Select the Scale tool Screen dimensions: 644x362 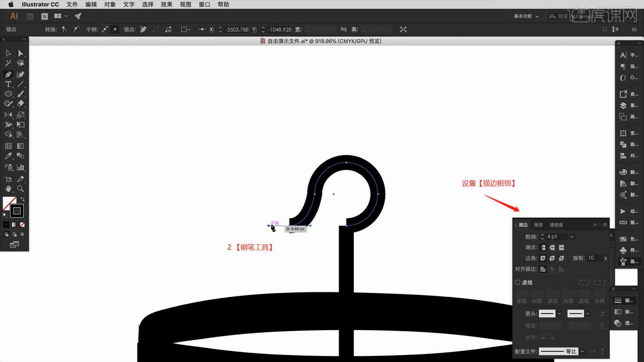pos(20,115)
